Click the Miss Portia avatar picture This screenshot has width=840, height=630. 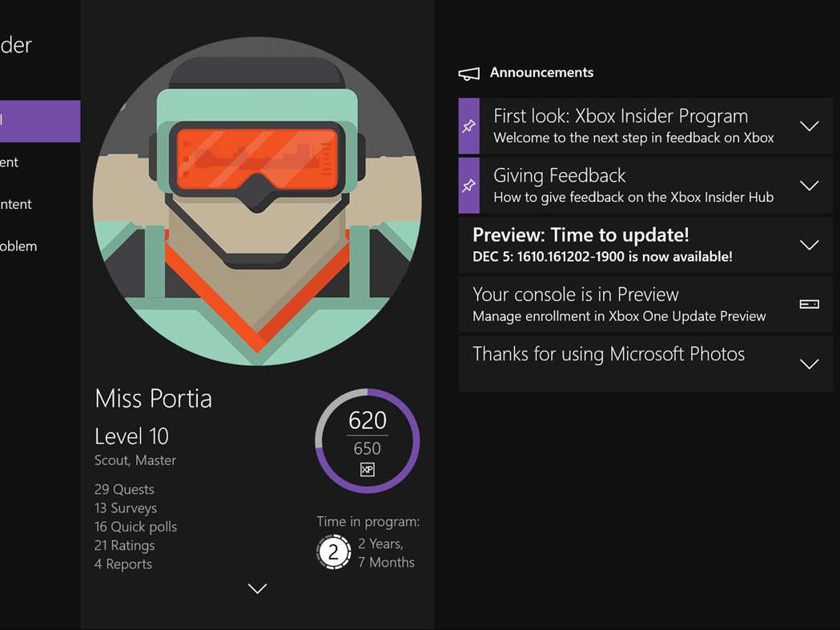point(257,201)
